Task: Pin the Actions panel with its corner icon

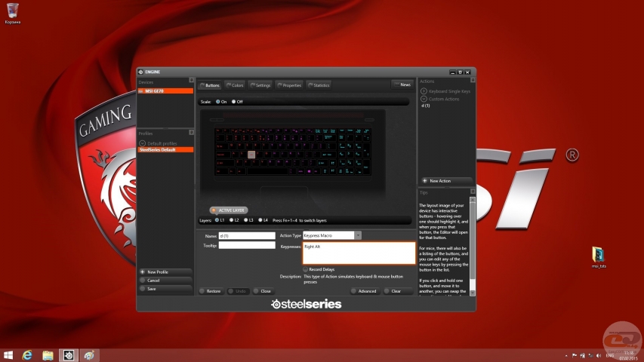Action: click(473, 80)
